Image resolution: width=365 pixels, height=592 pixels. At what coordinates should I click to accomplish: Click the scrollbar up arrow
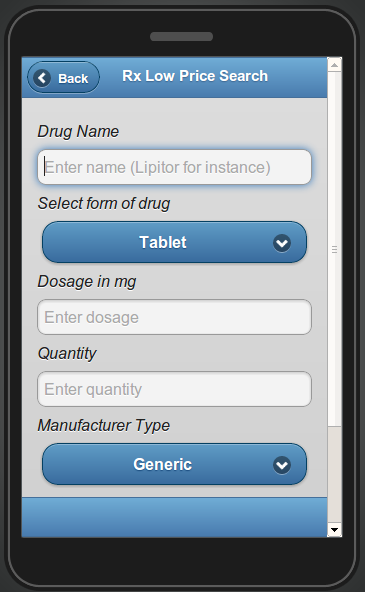pos(334,65)
